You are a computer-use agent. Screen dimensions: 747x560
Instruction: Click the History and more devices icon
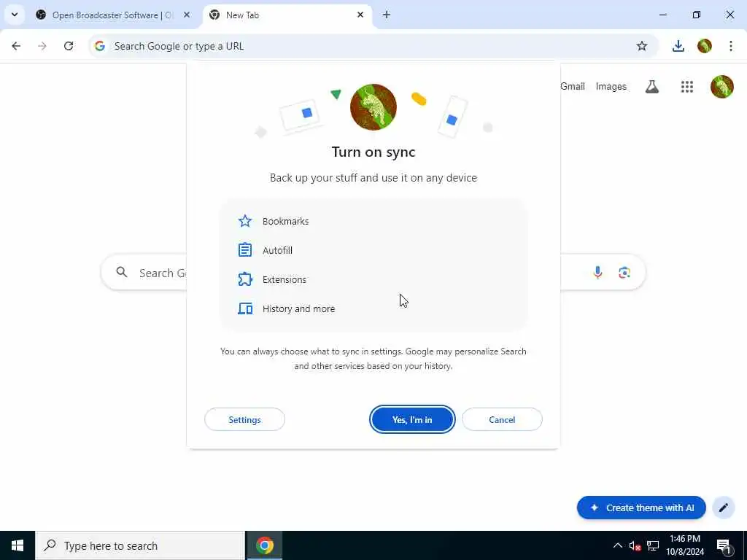tap(245, 308)
